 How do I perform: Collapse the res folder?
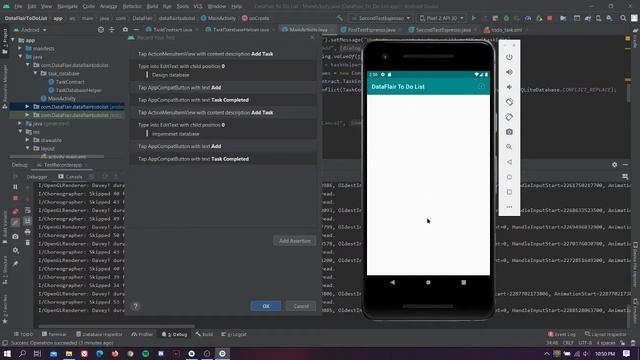(20, 132)
